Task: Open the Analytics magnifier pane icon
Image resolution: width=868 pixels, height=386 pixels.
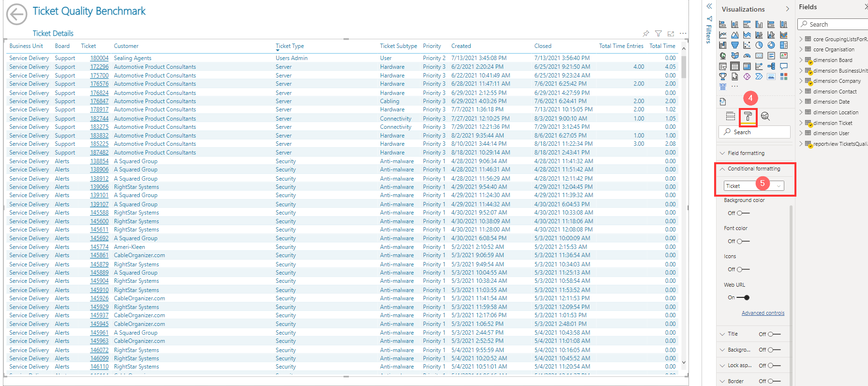Action: 765,116
